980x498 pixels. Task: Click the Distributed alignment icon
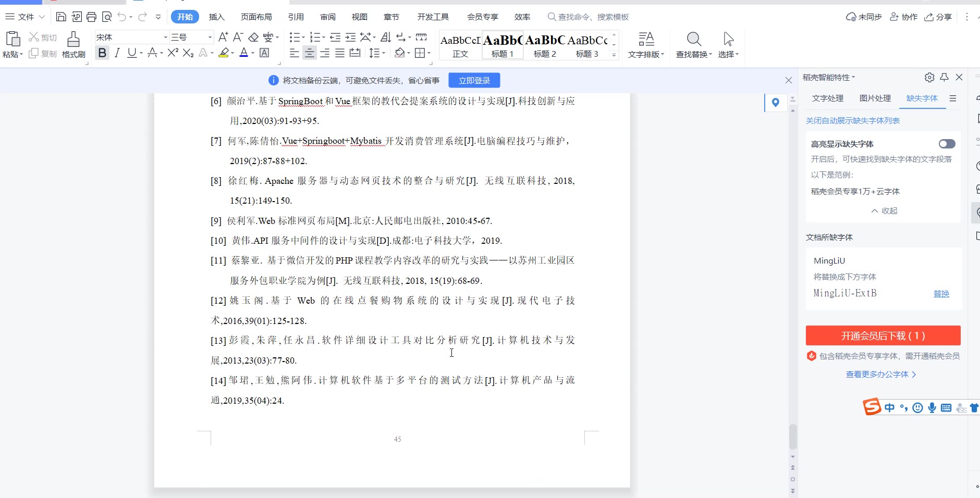pyautogui.click(x=355, y=53)
